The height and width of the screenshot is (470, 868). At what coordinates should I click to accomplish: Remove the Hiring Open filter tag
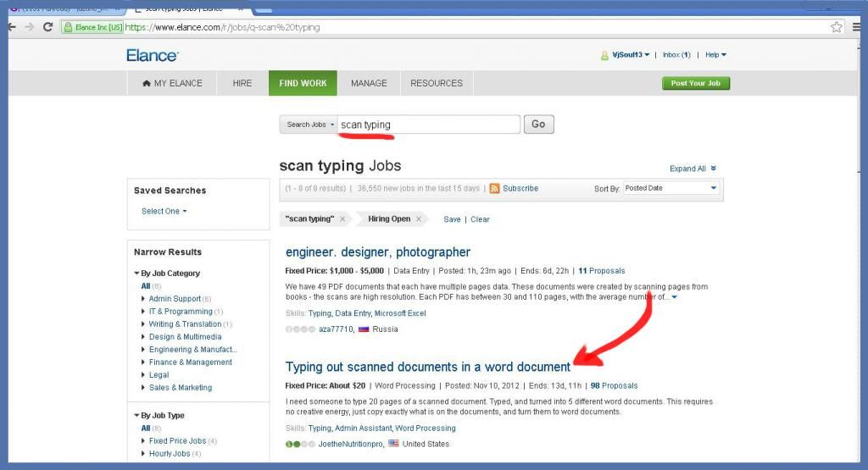click(x=419, y=219)
